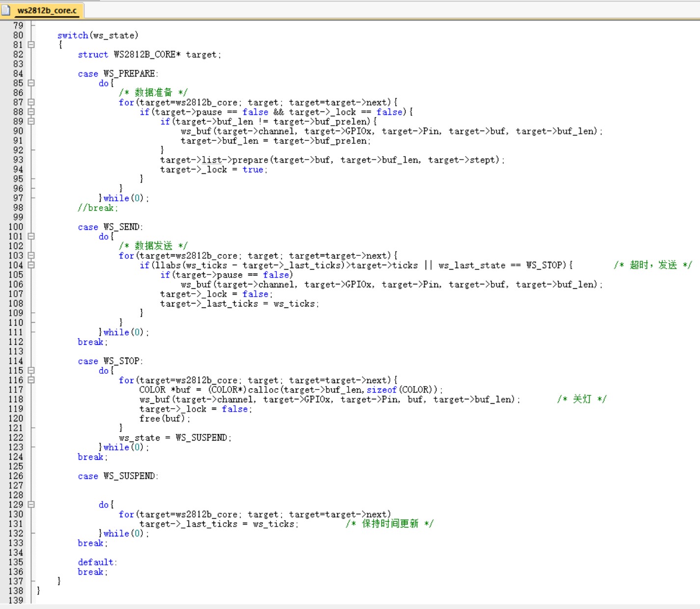Click 'ws_last_state' on line 104
The height and width of the screenshot is (609, 700).
pyautogui.click(x=472, y=265)
